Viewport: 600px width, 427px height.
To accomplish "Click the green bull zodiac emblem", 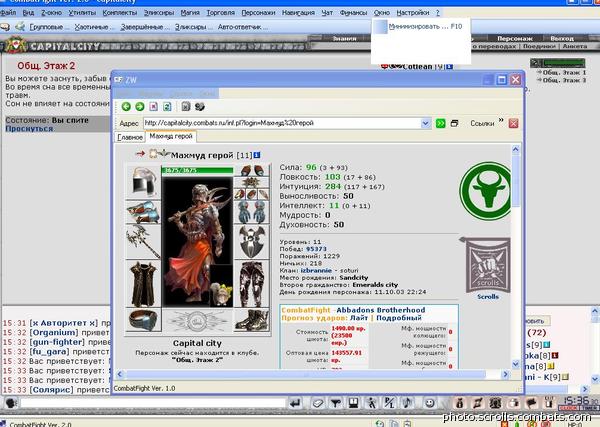I will [x=485, y=191].
